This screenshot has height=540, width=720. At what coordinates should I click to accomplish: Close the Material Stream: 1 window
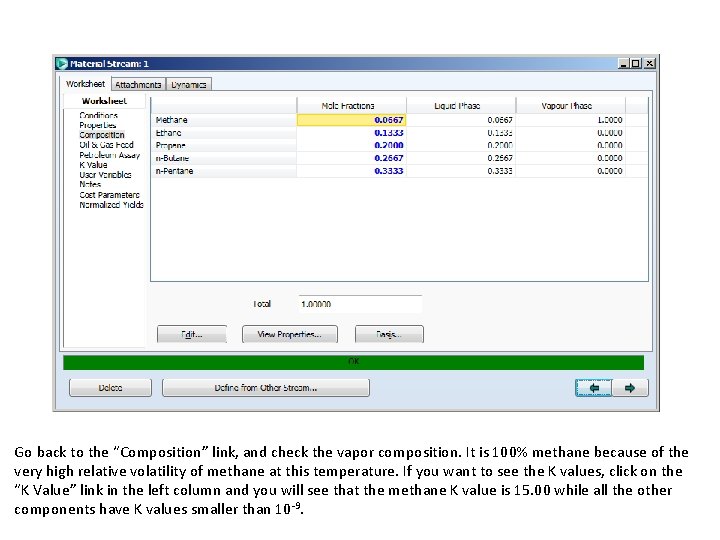tap(649, 64)
